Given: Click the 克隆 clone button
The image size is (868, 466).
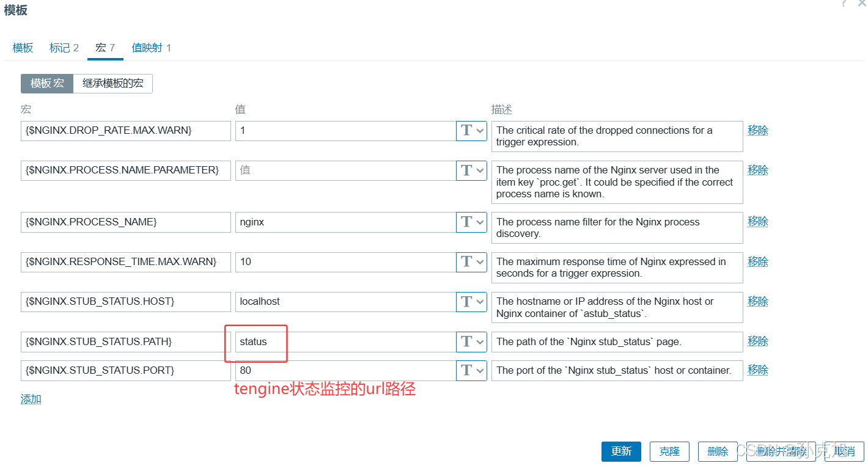Looking at the screenshot, I should [669, 451].
